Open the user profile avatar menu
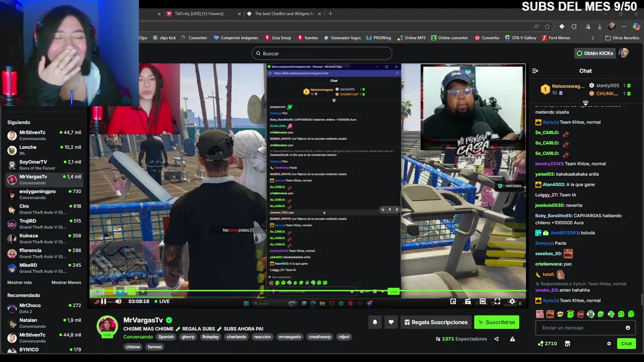 pyautogui.click(x=624, y=53)
